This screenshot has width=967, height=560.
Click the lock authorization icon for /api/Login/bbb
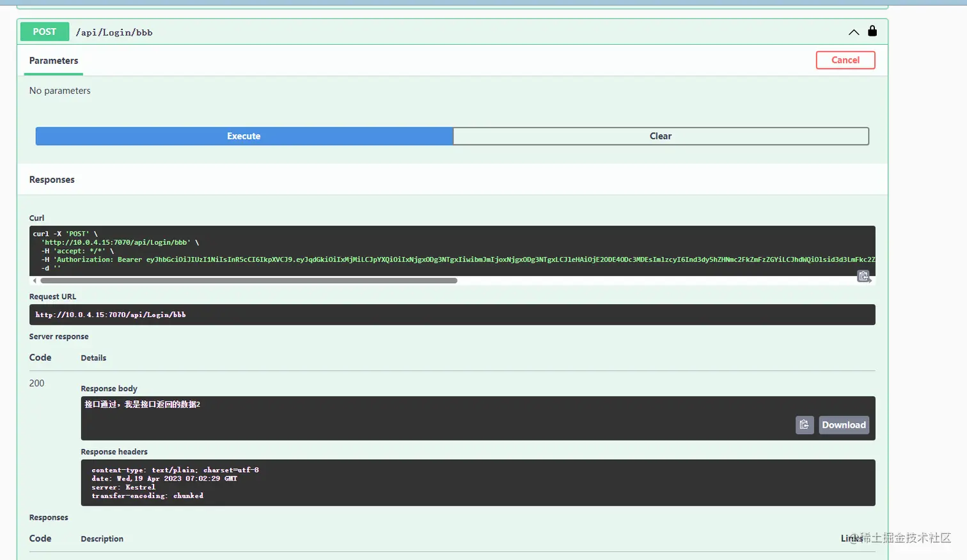(872, 31)
